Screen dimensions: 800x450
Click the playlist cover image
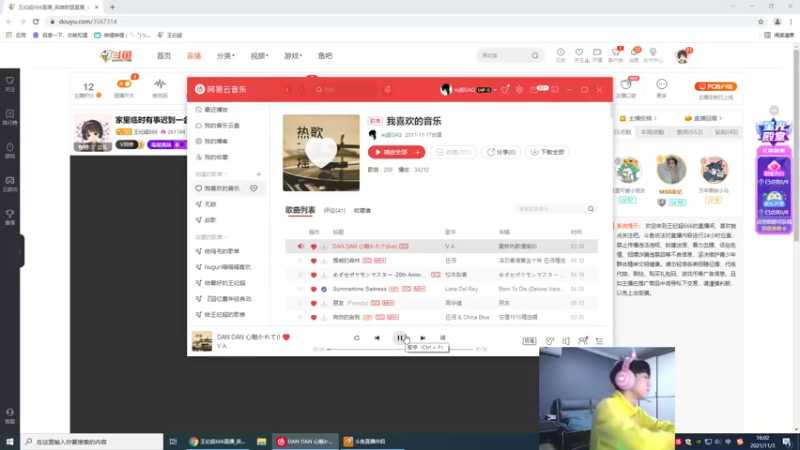point(321,153)
